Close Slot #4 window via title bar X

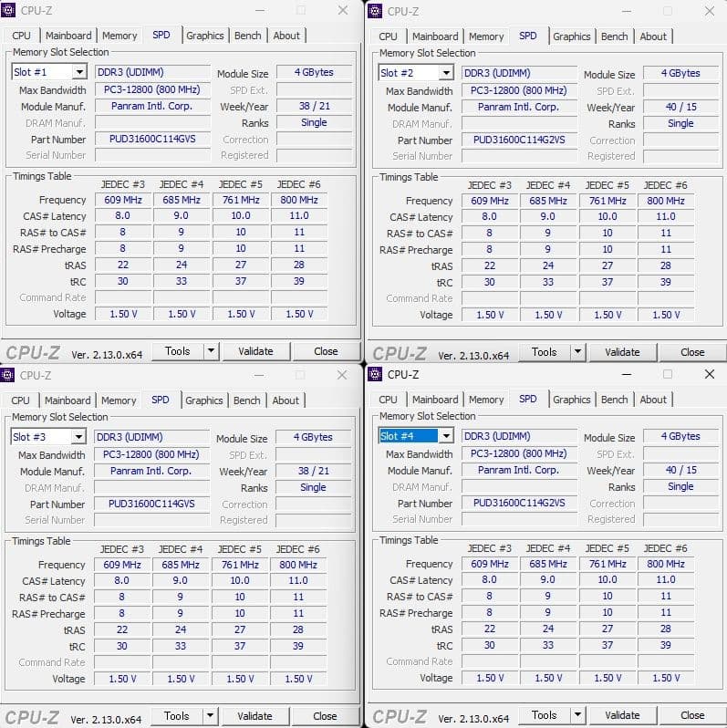(x=710, y=374)
